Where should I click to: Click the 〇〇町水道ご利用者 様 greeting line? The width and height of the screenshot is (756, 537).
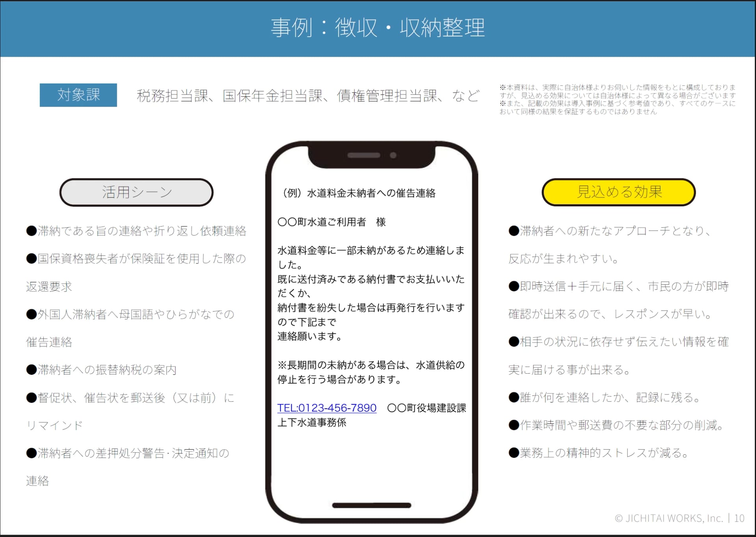pyautogui.click(x=332, y=222)
